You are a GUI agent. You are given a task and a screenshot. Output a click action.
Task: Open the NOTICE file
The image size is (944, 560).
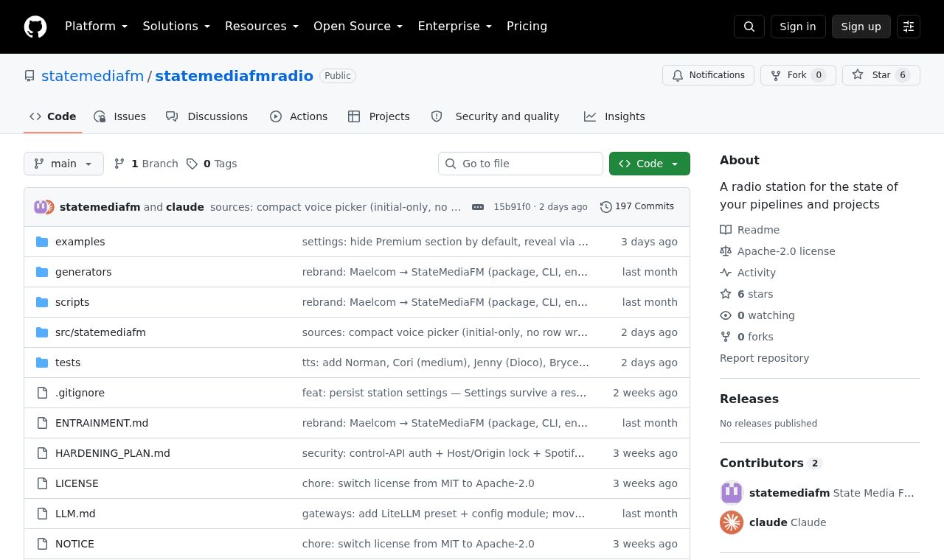[74, 544]
